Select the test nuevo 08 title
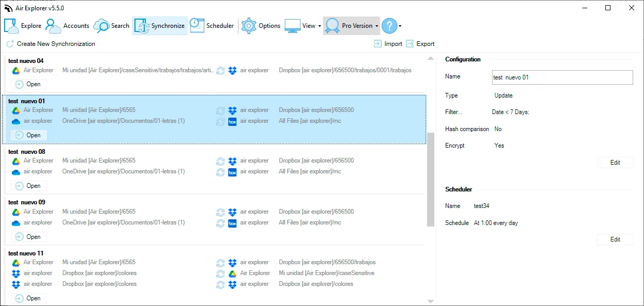Image resolution: width=644 pixels, height=306 pixels. (x=27, y=152)
